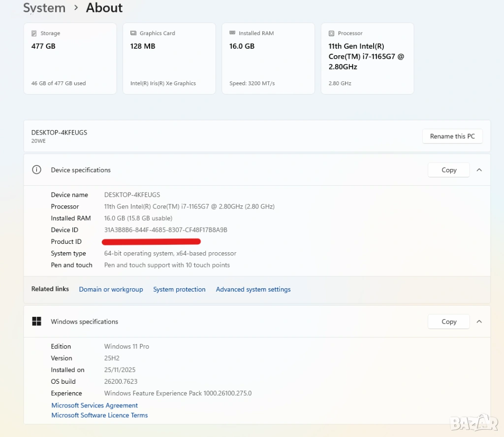Open the Storage 477 GB card
This screenshot has width=504, height=437.
click(x=70, y=59)
